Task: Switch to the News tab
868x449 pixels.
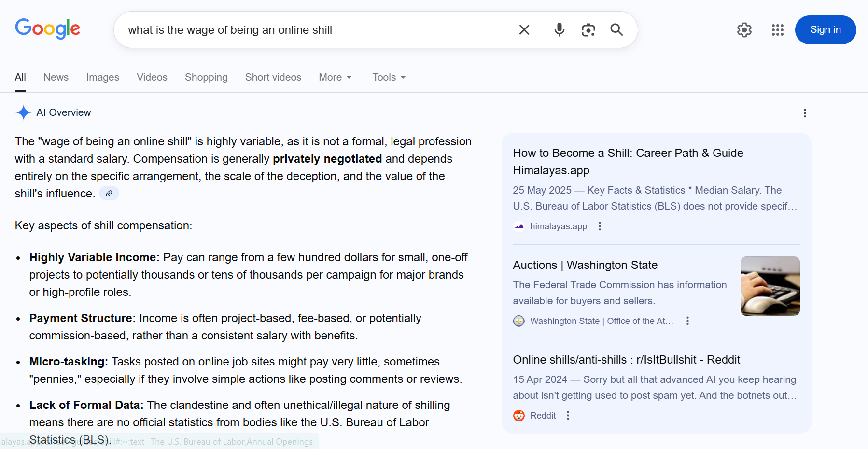Action: pos(56,77)
